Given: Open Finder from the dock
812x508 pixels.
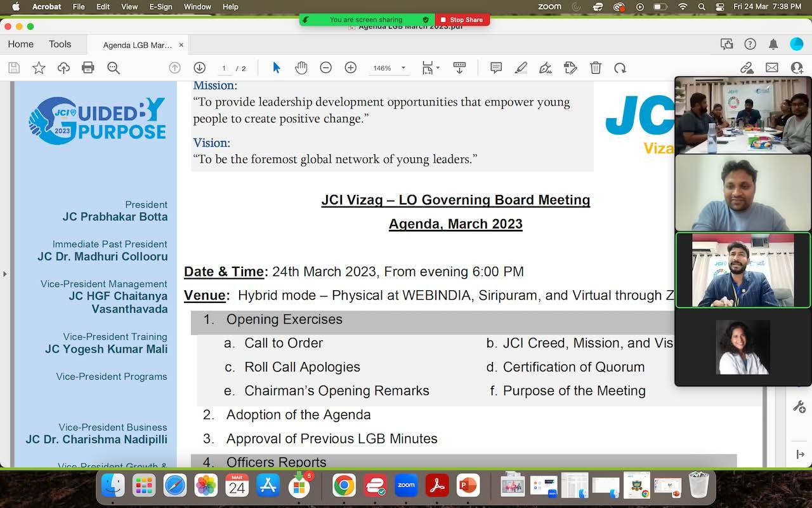Looking at the screenshot, I should click(x=114, y=486).
